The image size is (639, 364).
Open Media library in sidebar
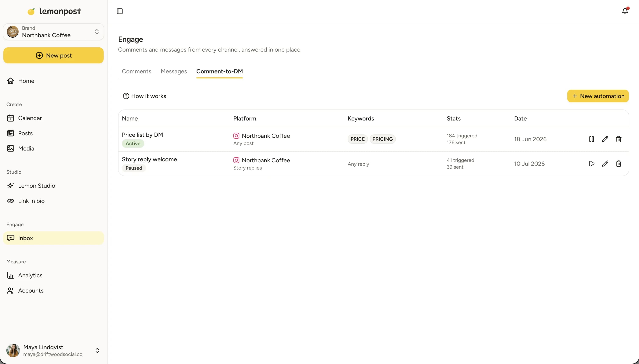pos(54,149)
